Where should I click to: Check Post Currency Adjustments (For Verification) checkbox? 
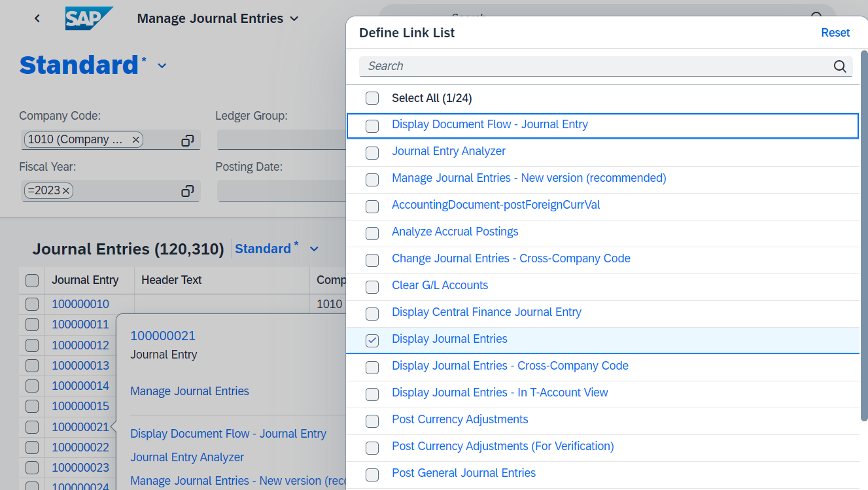372,447
